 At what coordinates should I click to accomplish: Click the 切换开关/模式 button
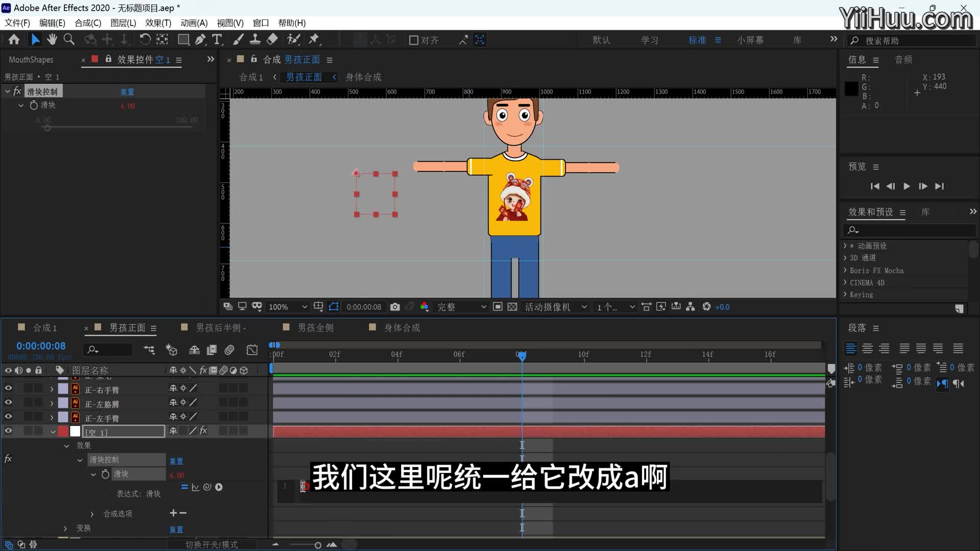(x=211, y=545)
